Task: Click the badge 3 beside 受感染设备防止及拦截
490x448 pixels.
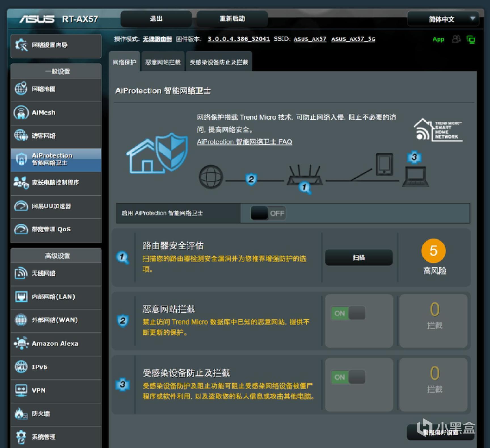Action: (x=122, y=384)
